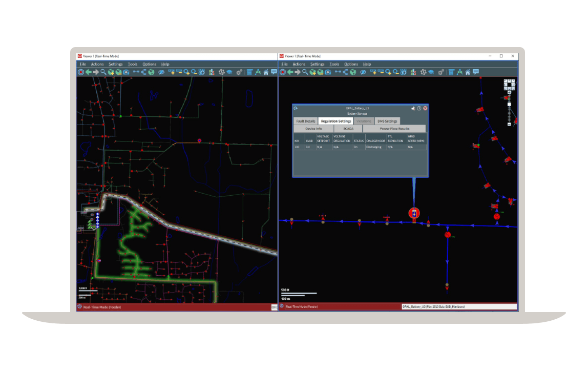Open the SCADA tab

[x=348, y=129]
